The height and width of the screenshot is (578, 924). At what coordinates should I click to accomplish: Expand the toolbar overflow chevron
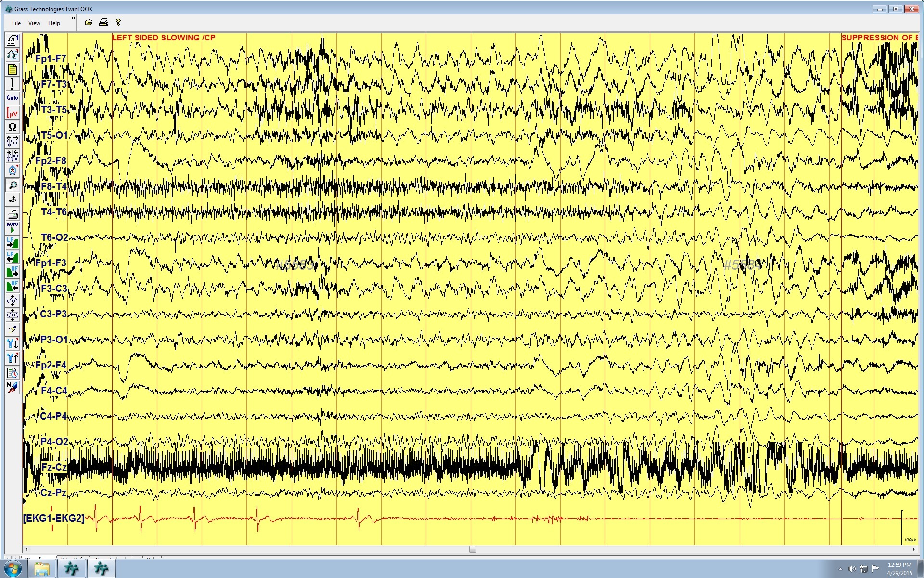73,18
